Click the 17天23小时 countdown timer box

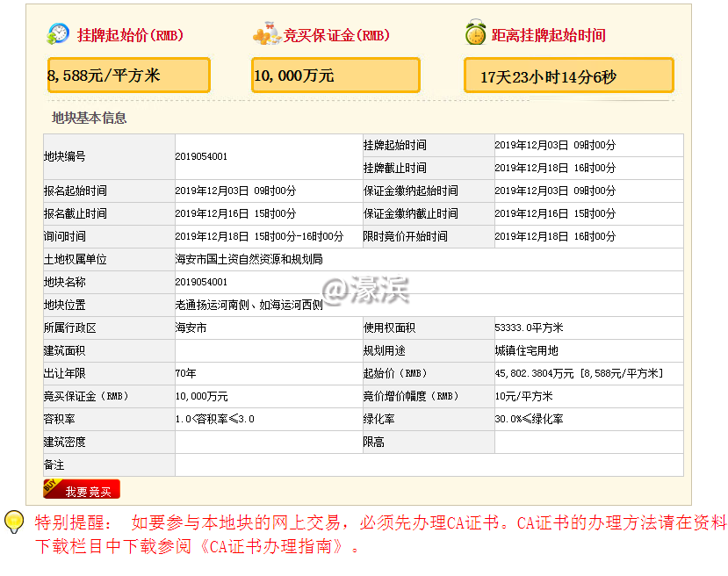pos(568,76)
